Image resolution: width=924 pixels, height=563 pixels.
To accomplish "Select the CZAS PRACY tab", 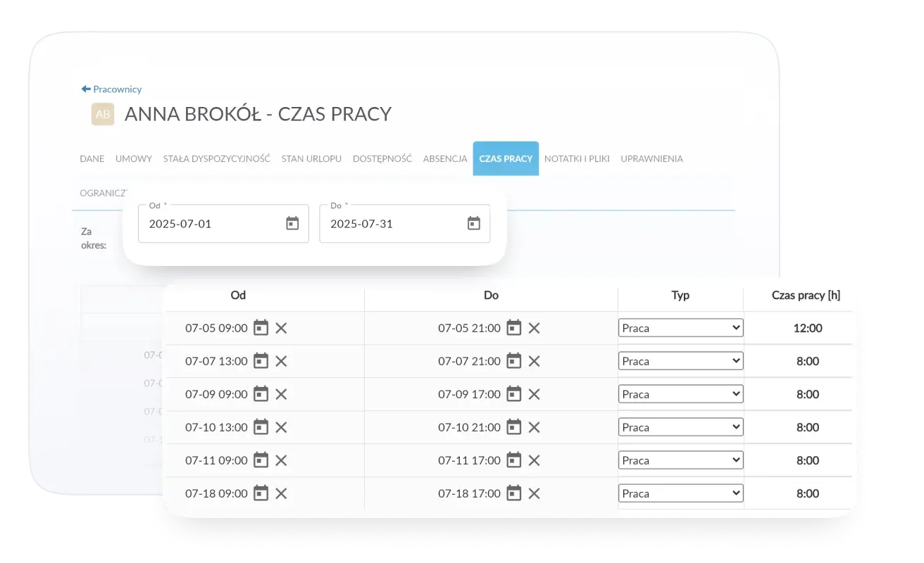I will pyautogui.click(x=505, y=158).
